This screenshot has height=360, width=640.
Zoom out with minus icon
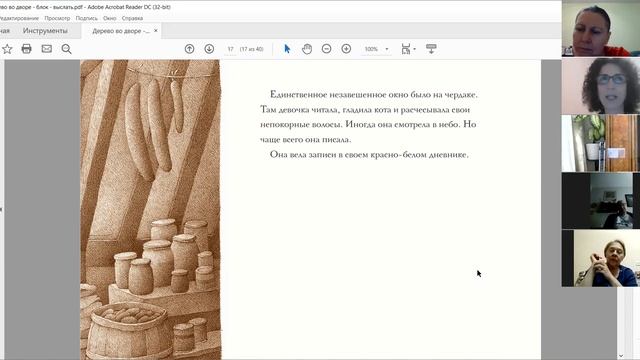click(327, 49)
